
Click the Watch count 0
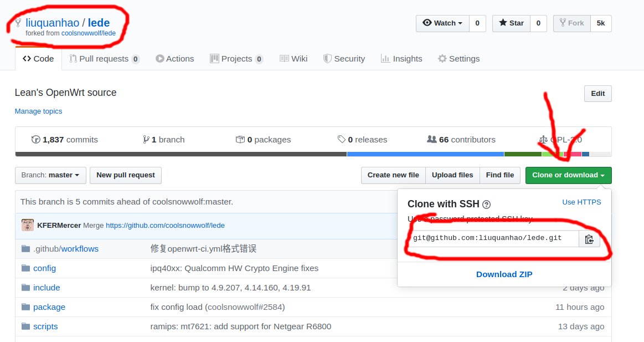point(477,23)
